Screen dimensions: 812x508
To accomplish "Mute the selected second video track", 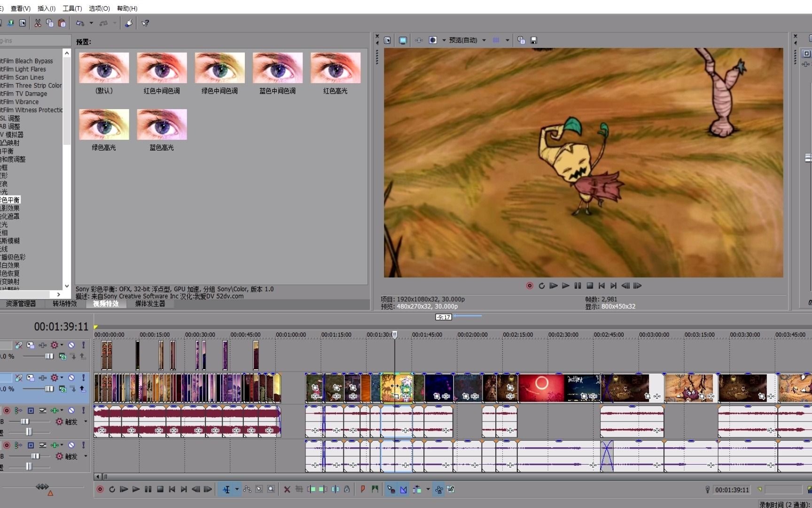I will pyautogui.click(x=71, y=377).
